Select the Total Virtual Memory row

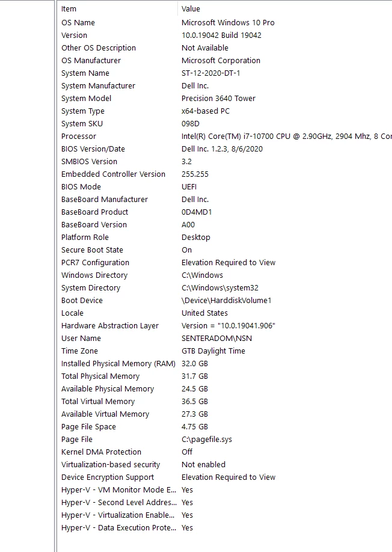tap(98, 402)
